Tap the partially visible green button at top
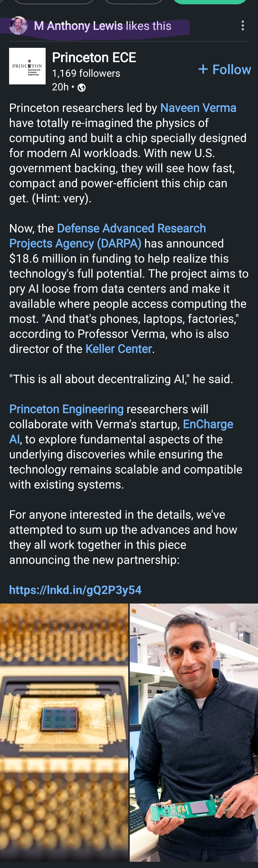Screen dimensions: 258x868 tap(210, 2)
